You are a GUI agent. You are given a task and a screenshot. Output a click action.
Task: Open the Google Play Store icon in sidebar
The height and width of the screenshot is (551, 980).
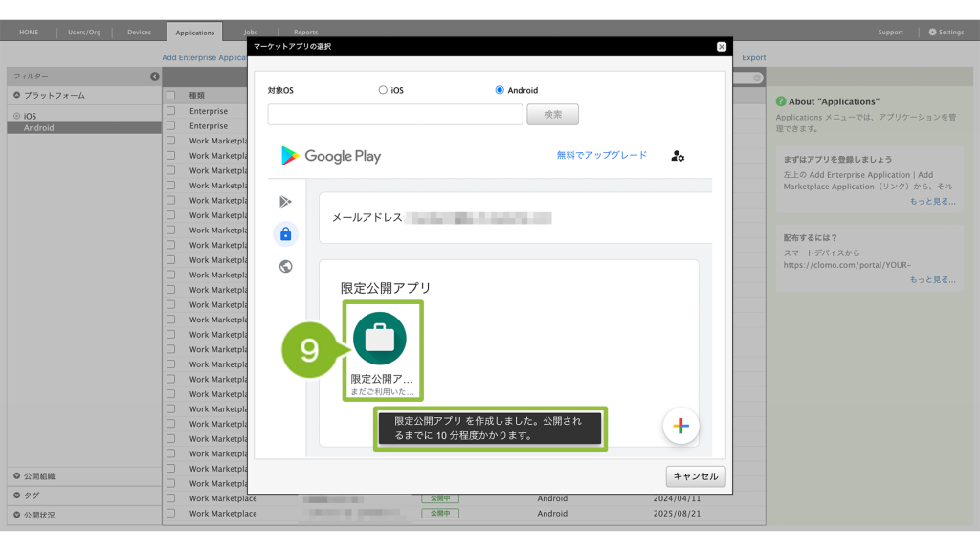(285, 202)
